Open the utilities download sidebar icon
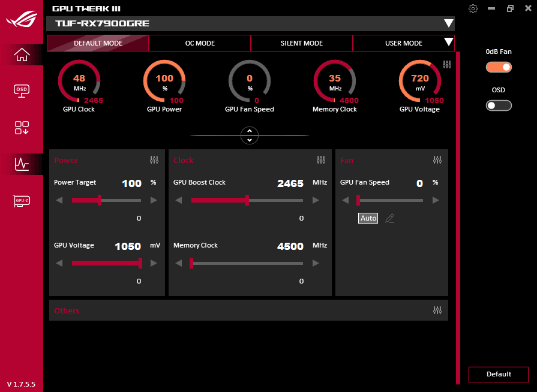Viewport: 537px width, 392px height. click(x=22, y=127)
